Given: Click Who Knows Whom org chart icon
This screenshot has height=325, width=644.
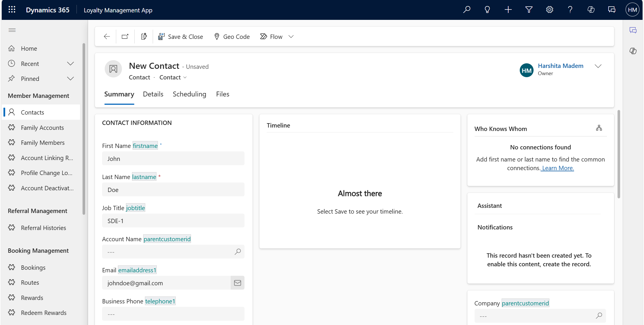Looking at the screenshot, I should (x=599, y=128).
